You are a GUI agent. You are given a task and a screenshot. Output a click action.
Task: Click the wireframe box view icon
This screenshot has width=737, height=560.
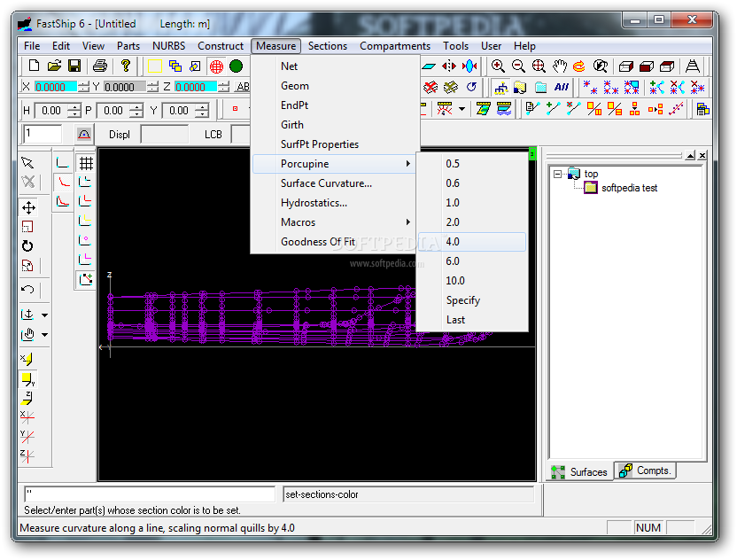tap(626, 66)
